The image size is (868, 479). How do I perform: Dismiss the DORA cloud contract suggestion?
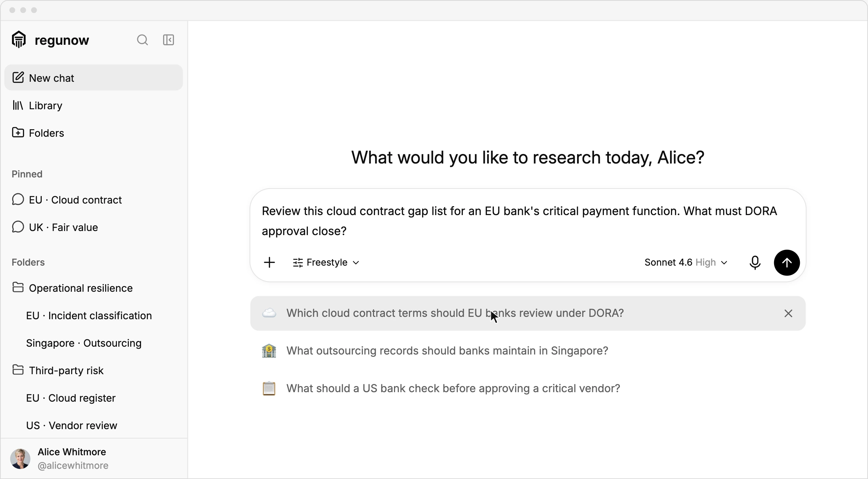(788, 313)
